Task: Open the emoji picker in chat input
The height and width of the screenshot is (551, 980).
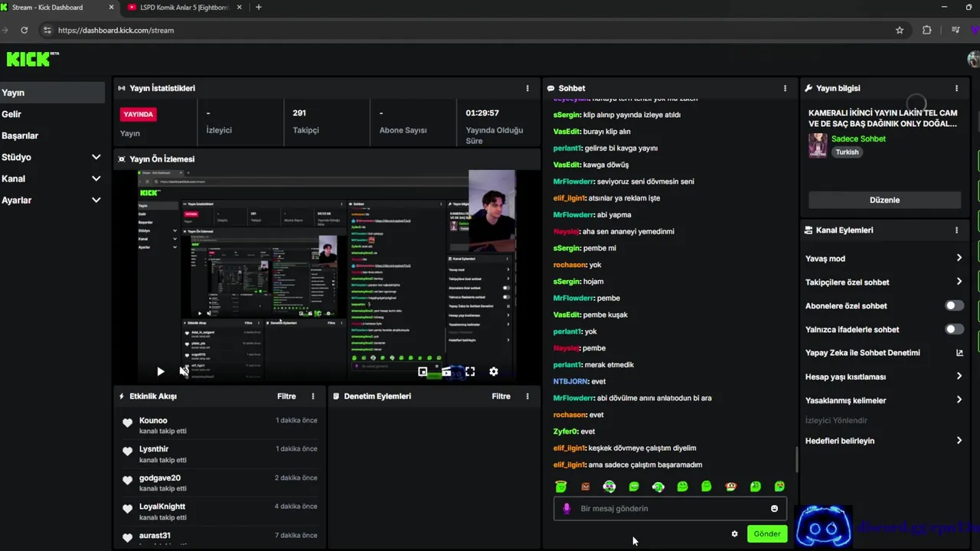Action: point(774,508)
